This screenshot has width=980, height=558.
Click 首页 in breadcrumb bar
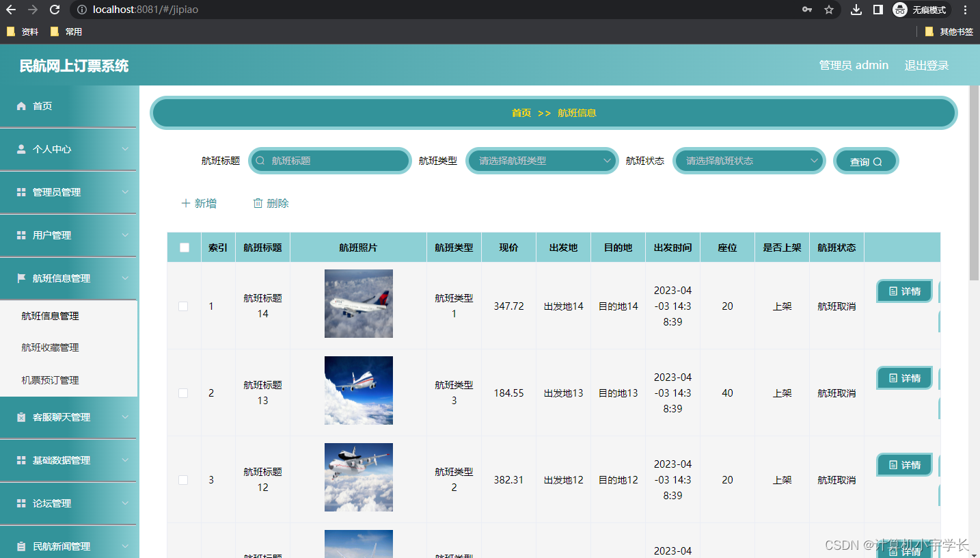(521, 113)
